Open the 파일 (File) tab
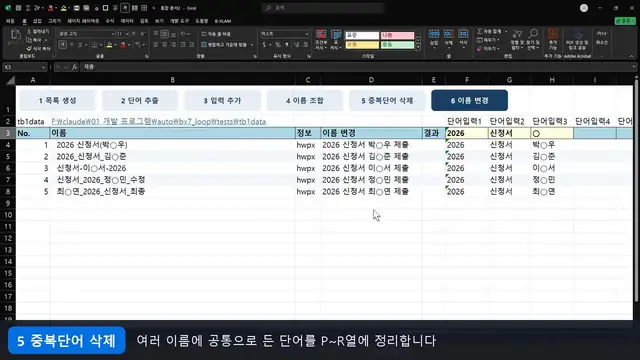The image size is (640, 360). click(10, 21)
